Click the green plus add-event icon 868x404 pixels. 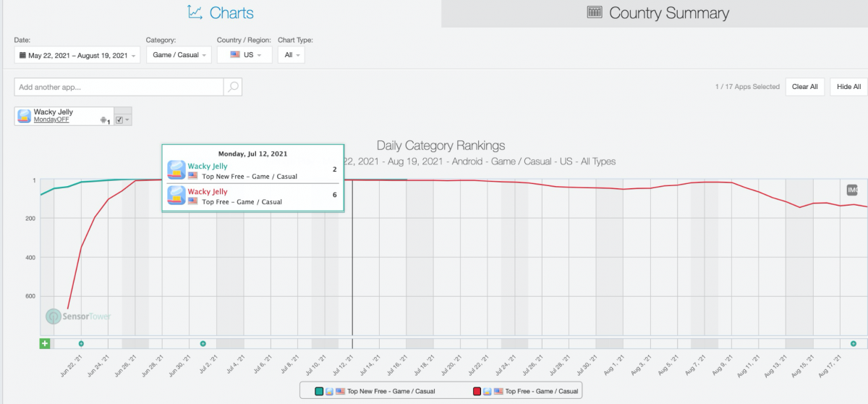tap(45, 343)
